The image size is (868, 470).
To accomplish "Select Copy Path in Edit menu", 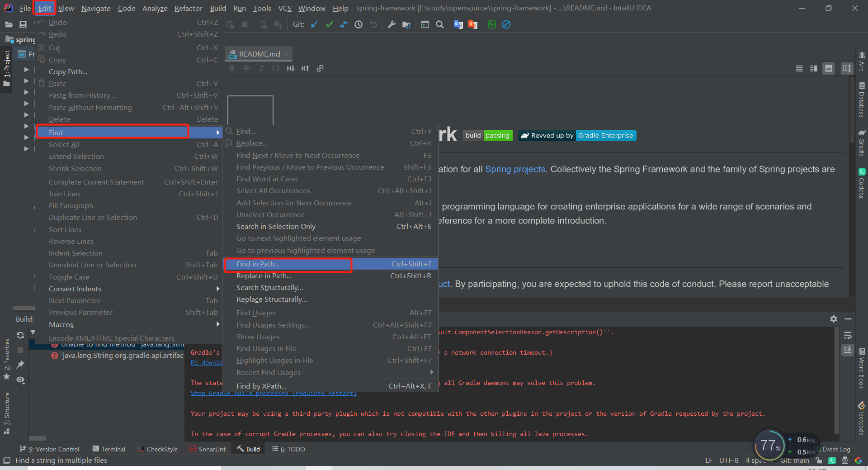I will [129, 71].
